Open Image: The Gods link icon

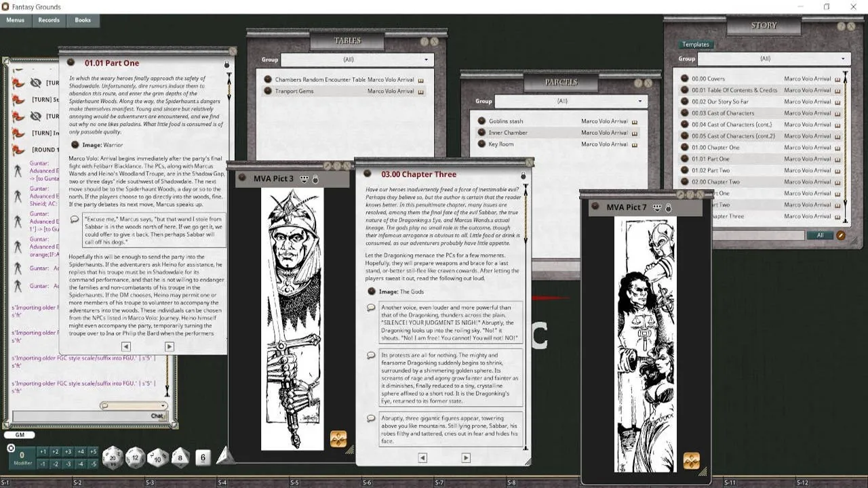click(x=372, y=291)
